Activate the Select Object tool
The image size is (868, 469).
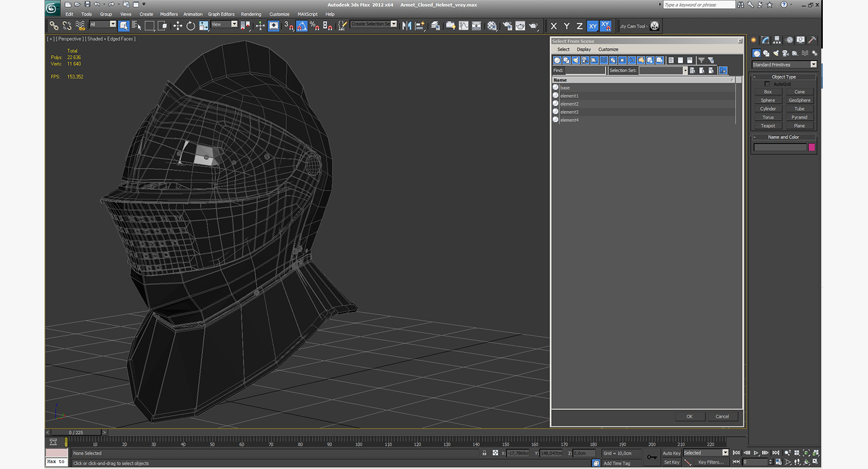tap(124, 26)
